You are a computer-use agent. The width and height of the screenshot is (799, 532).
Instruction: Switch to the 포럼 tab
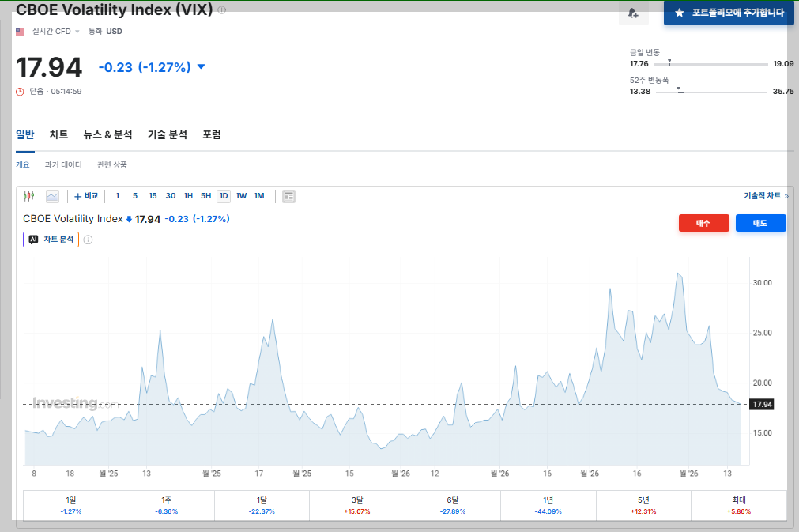[x=212, y=134]
